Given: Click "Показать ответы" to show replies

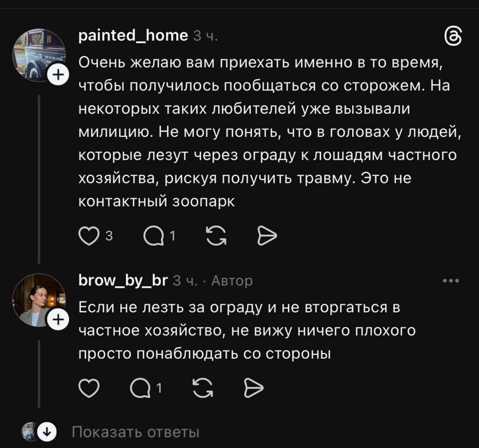Looking at the screenshot, I should (136, 432).
